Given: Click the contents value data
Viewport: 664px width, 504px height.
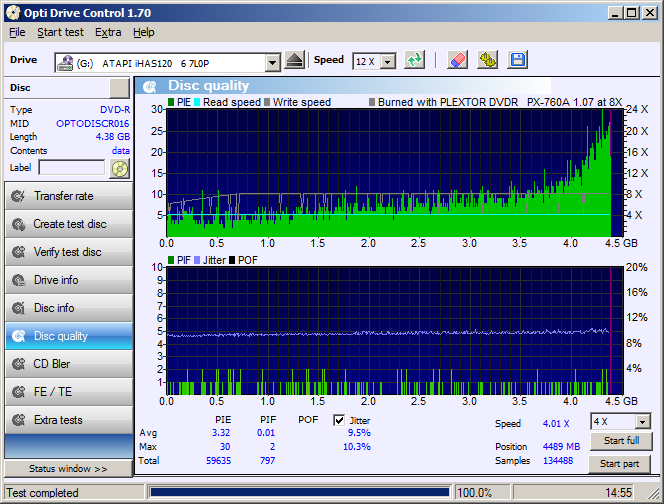Looking at the screenshot, I should pyautogui.click(x=121, y=151).
